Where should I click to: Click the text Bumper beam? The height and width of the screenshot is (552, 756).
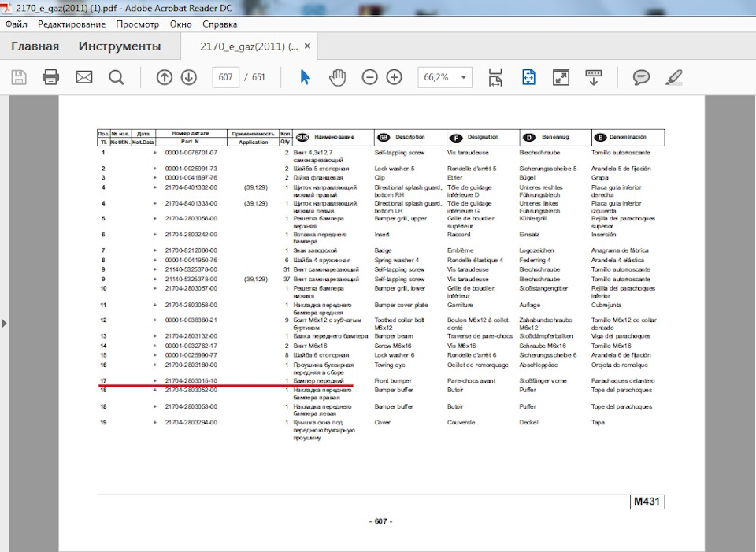click(x=394, y=336)
